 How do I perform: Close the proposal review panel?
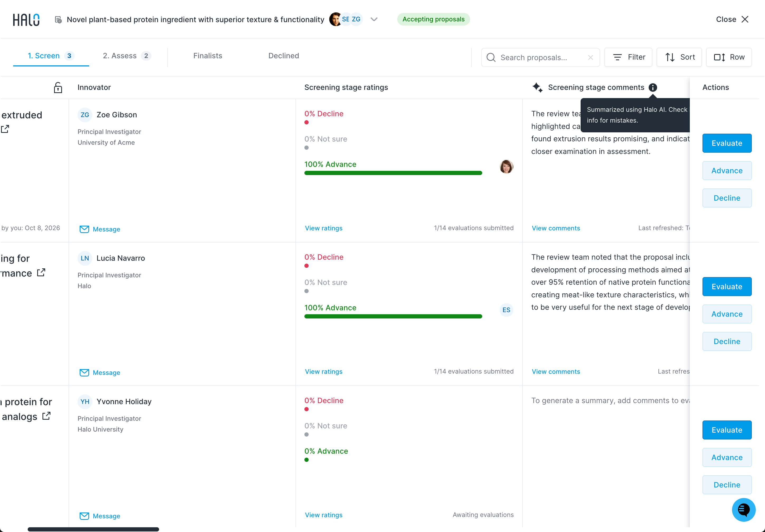tap(732, 19)
